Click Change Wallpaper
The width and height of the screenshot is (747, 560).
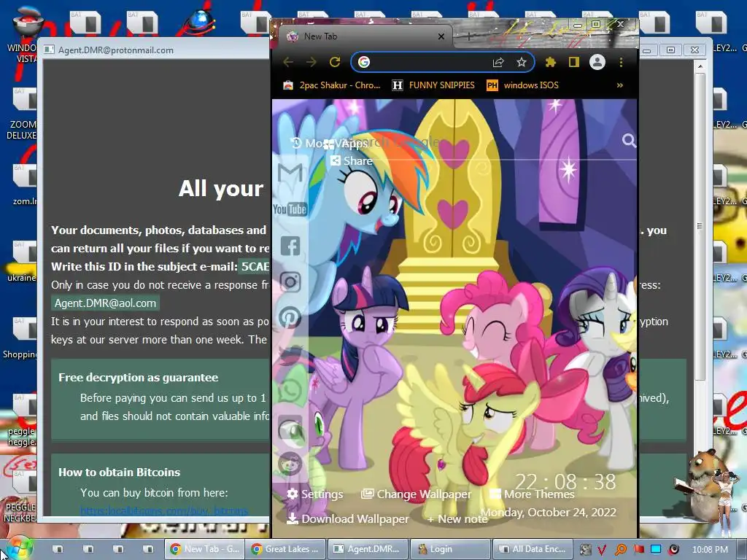[x=416, y=494]
